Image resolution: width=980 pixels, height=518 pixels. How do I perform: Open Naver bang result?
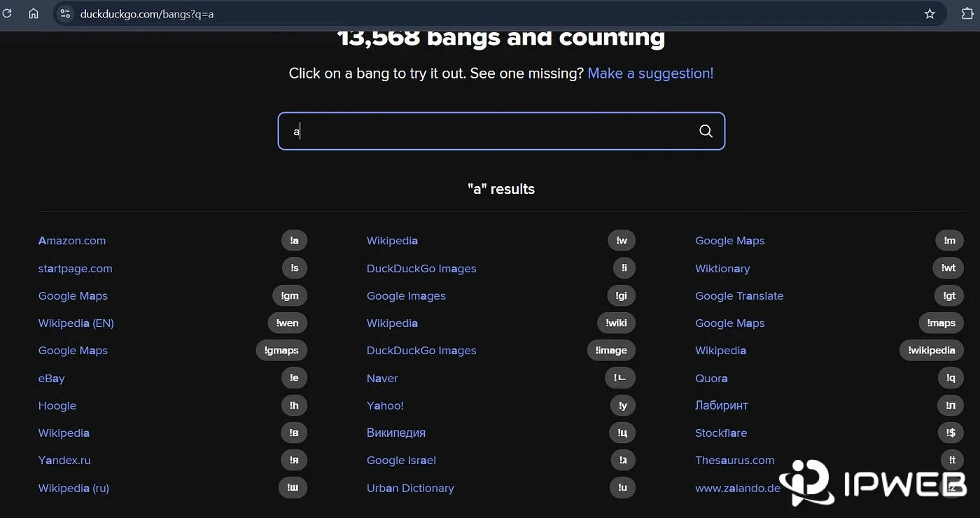click(382, 378)
